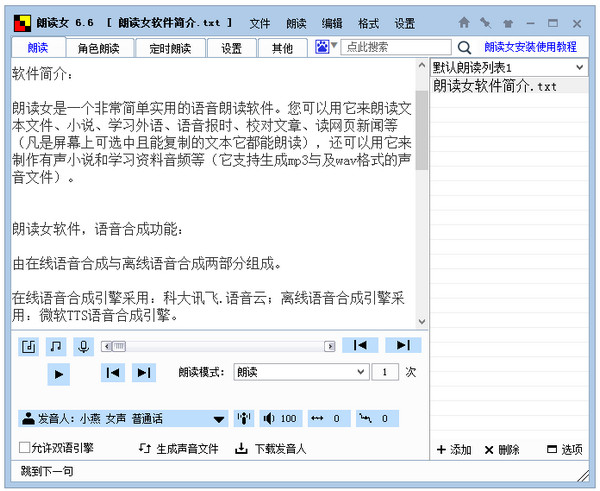
Task: Click 删除 to remove list item
Action: click(x=502, y=449)
